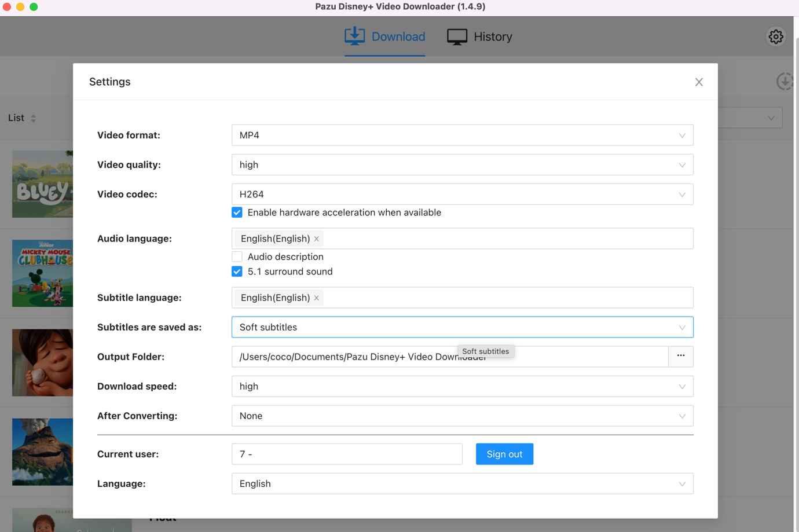Open the Video quality dropdown
Screen dimensions: 799x532
pyautogui.click(x=462, y=165)
